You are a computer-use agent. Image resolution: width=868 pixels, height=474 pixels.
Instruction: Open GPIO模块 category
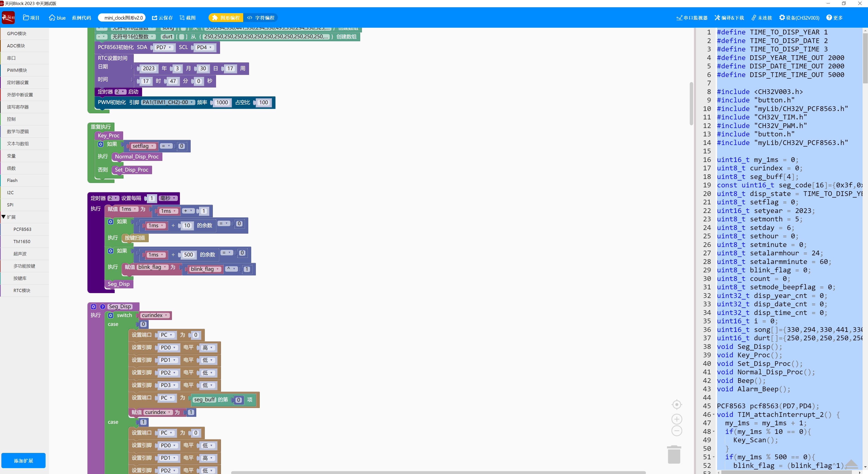point(25,33)
